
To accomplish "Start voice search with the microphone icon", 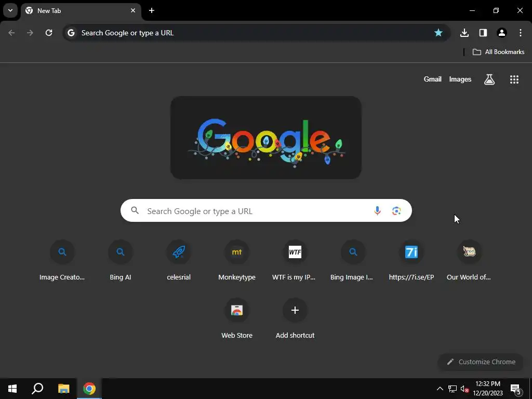I will click(x=377, y=211).
